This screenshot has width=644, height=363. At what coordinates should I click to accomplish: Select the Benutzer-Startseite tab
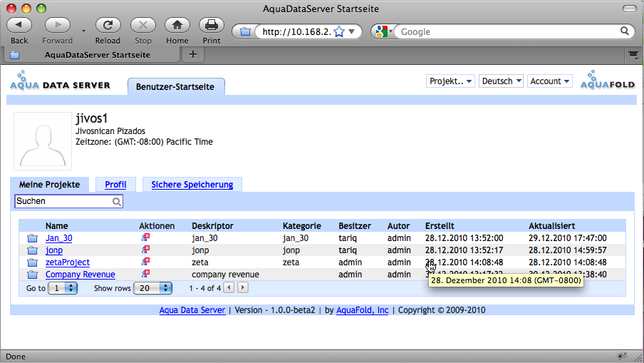pyautogui.click(x=176, y=87)
